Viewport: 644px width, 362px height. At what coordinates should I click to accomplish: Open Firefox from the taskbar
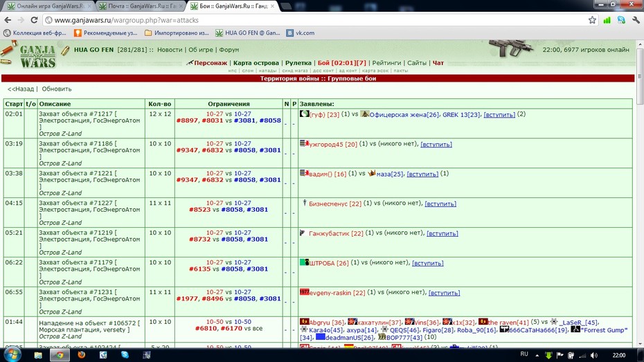tap(81, 354)
